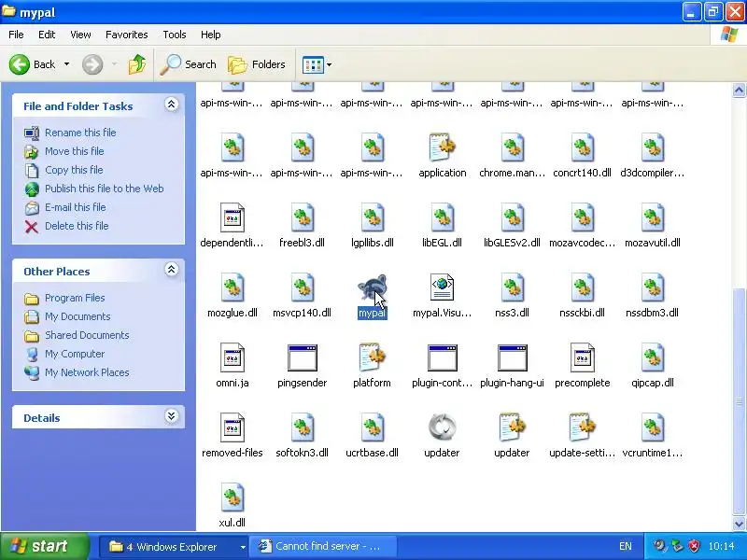Go to Program Files in Other Places

point(75,298)
